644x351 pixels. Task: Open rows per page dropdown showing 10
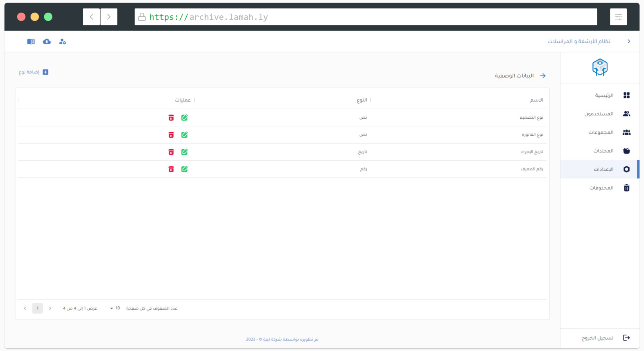(x=115, y=308)
